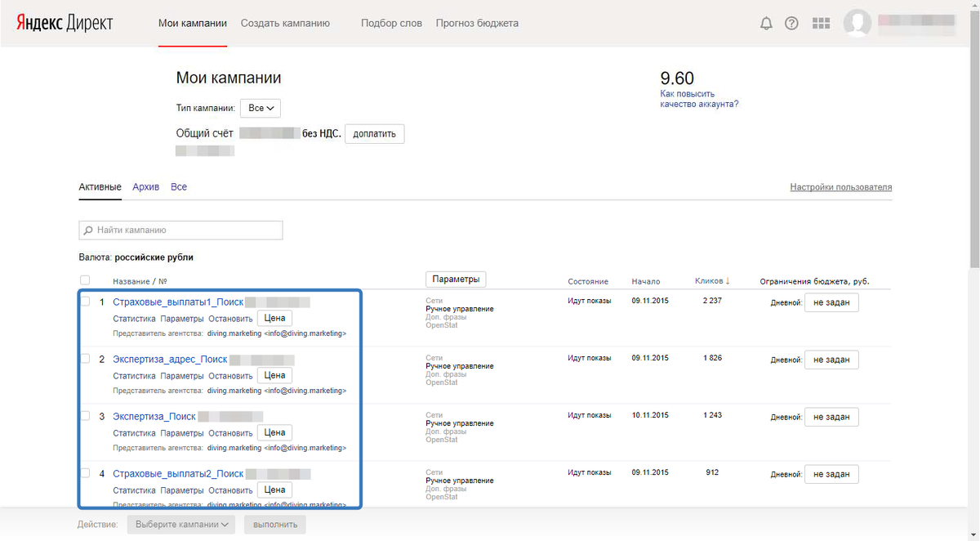Open campaign Страховые_выплаты1_Поиск
Viewport: 980px width, 541px height.
point(178,302)
